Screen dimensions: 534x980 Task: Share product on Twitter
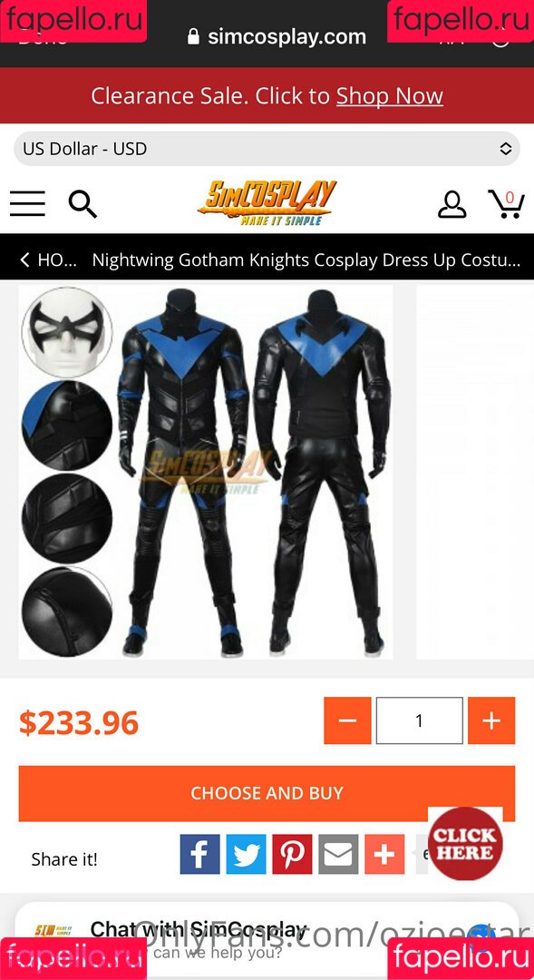pos(246,854)
